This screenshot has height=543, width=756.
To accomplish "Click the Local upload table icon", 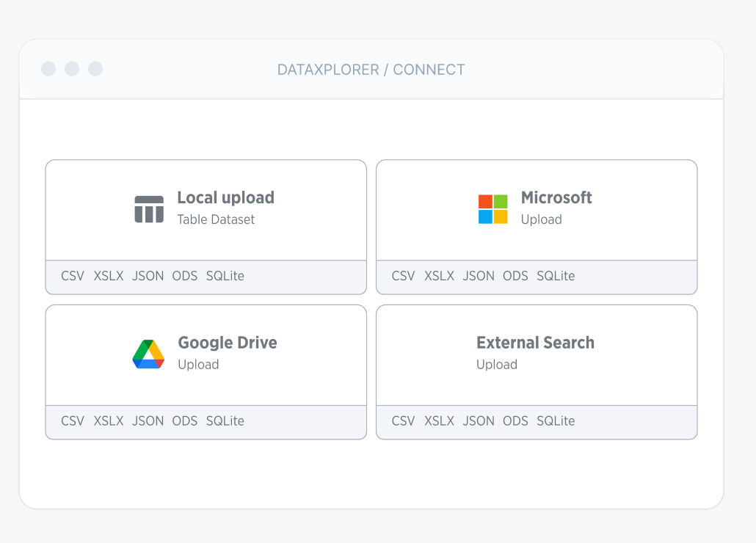I will [x=149, y=209].
